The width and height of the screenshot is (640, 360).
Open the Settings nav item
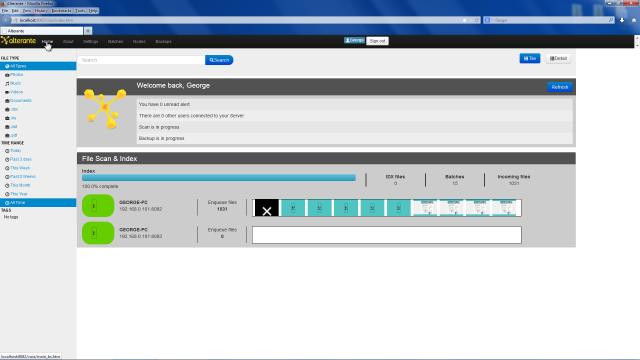tap(91, 42)
